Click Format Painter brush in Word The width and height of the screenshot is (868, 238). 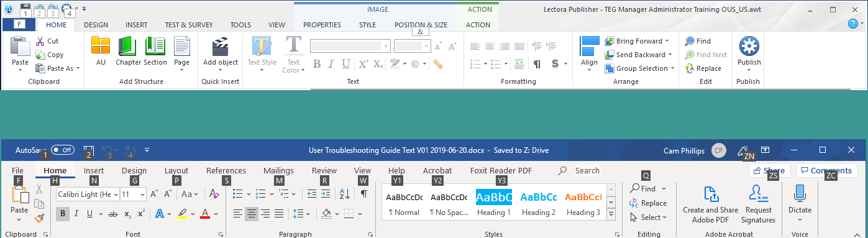click(39, 218)
